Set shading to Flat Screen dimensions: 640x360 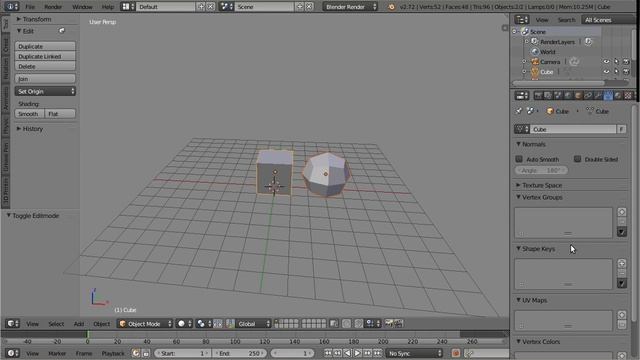click(60, 114)
